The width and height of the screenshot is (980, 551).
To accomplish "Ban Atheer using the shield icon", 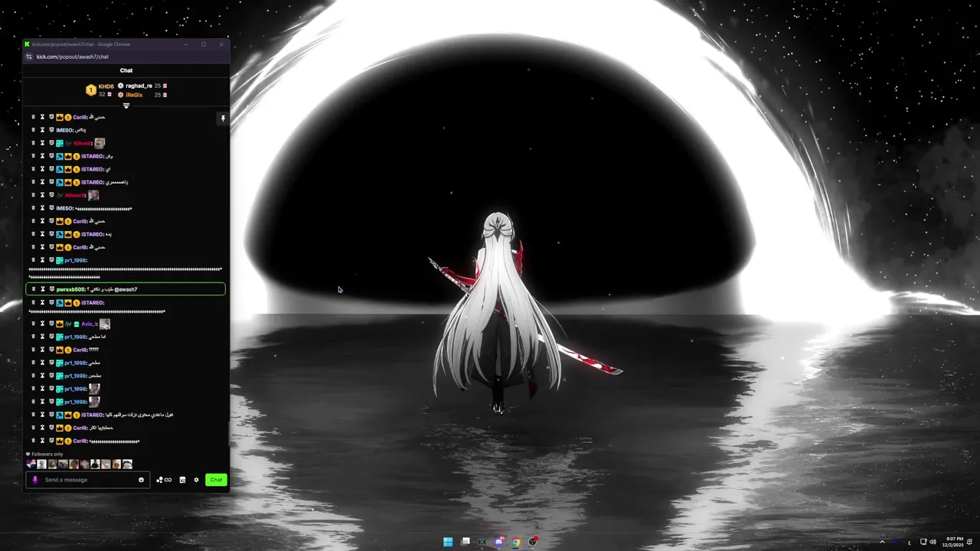I will tap(51, 195).
